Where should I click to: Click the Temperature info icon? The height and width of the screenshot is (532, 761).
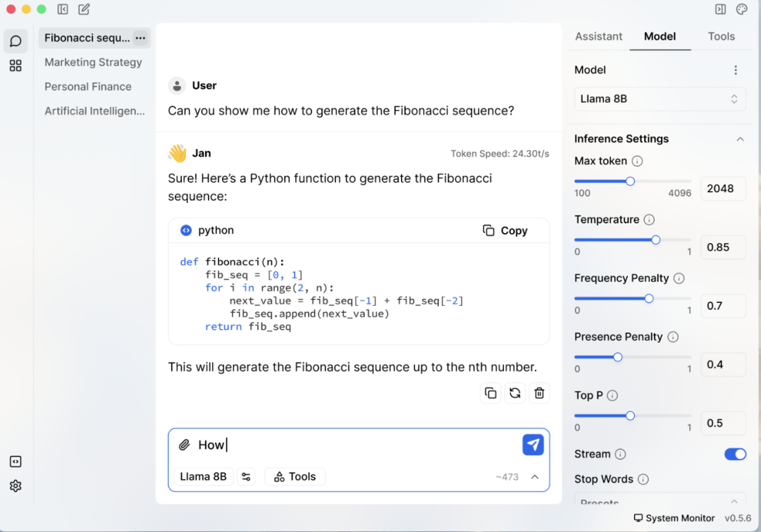coord(649,220)
